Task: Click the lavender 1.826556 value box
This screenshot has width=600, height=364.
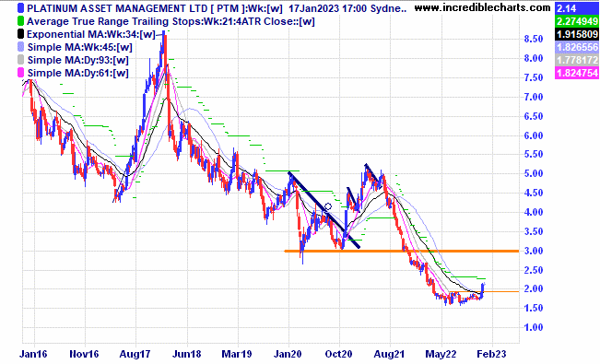Action: point(577,47)
